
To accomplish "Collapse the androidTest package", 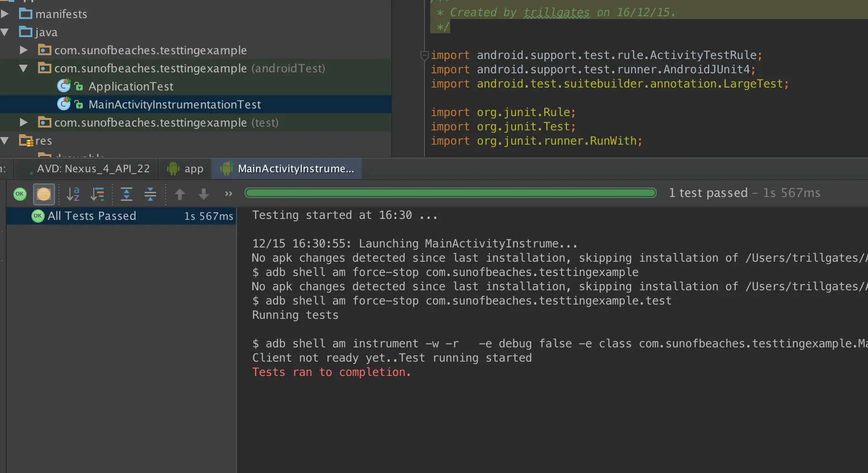I will point(23,68).
